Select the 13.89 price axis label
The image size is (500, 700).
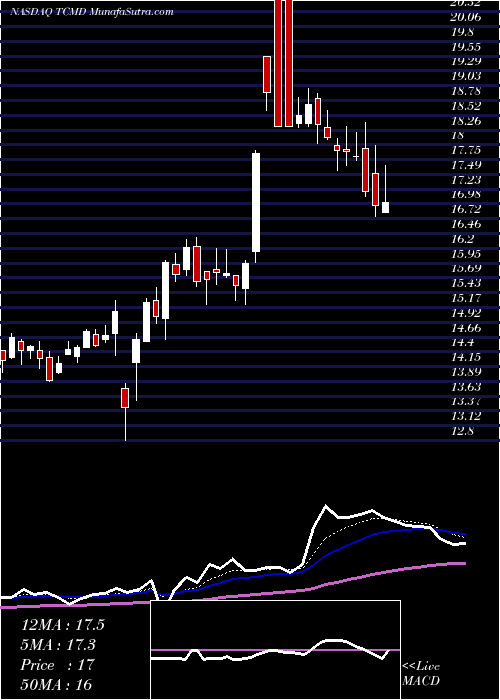click(465, 372)
